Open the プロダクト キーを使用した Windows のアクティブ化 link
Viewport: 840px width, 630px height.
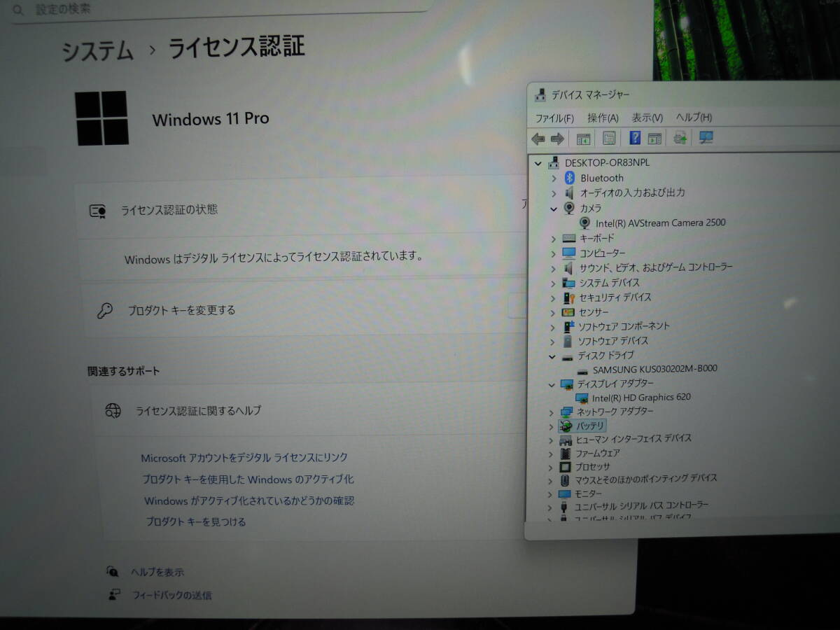248,479
